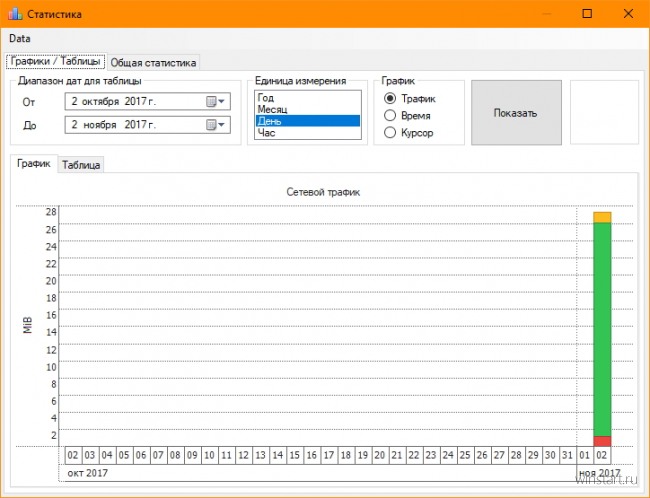
Task: Select День in the unit list
Action: 308,121
